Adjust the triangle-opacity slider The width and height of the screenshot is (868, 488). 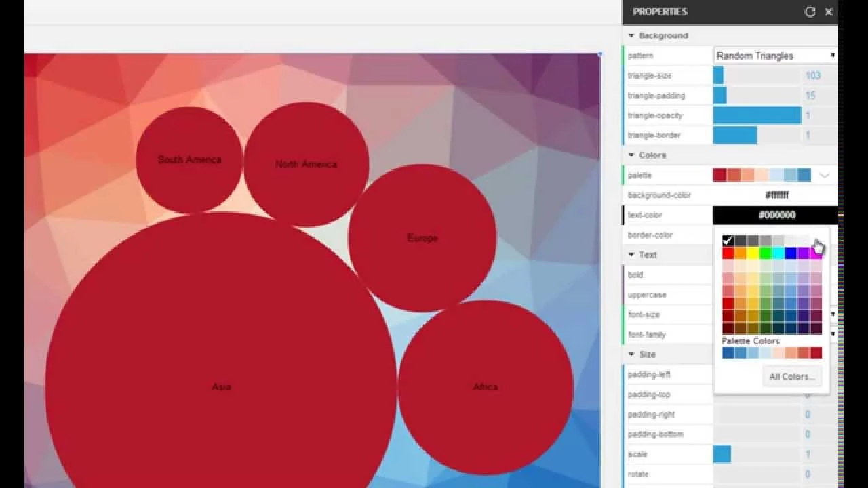pos(757,115)
